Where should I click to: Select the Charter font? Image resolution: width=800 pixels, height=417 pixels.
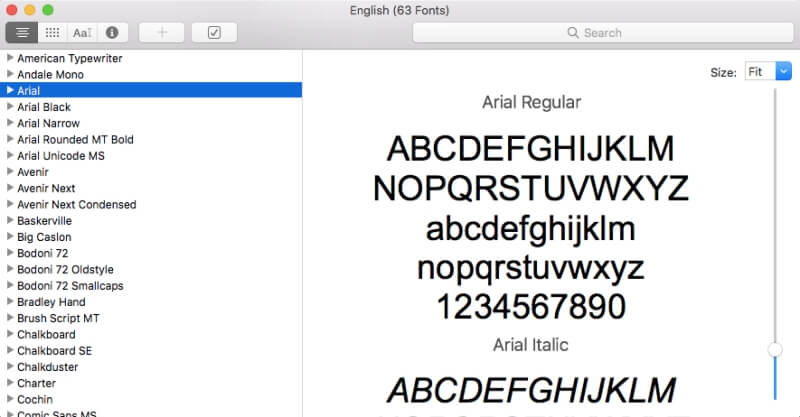click(36, 383)
